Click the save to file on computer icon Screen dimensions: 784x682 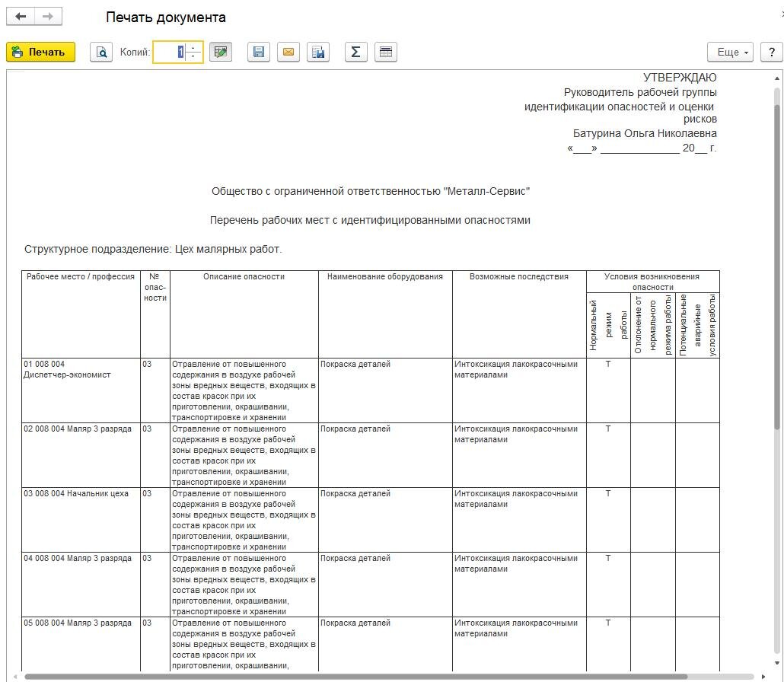point(318,52)
